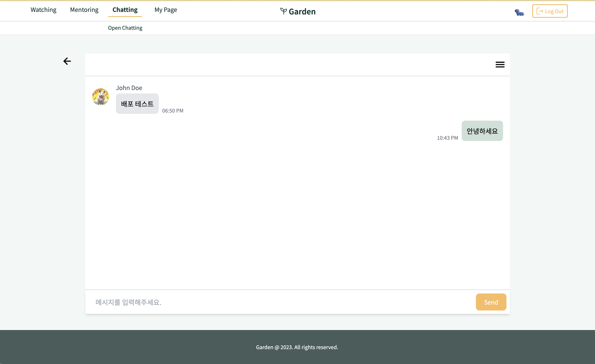Click the back arrow to exit the chat

(67, 61)
